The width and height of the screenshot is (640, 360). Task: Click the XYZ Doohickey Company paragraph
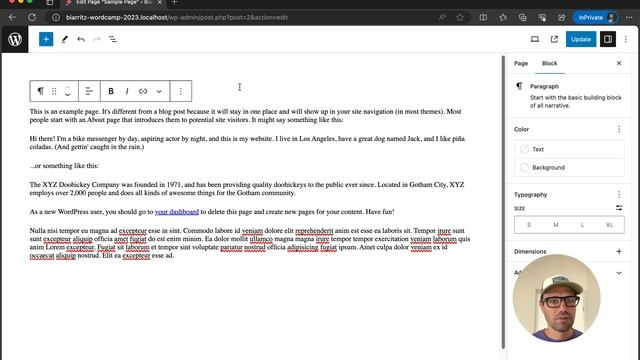pos(247,189)
